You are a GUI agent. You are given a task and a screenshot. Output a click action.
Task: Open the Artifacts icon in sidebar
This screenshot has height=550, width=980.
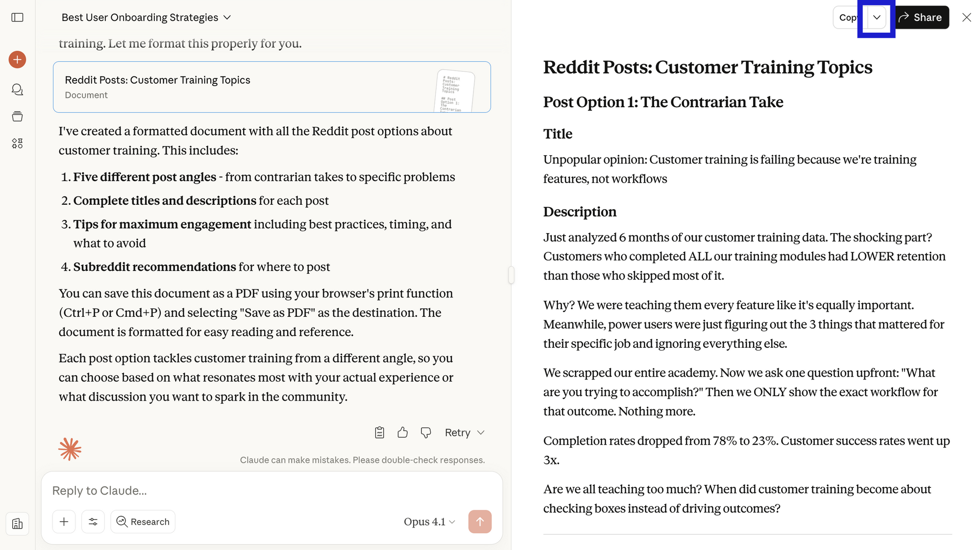(18, 143)
